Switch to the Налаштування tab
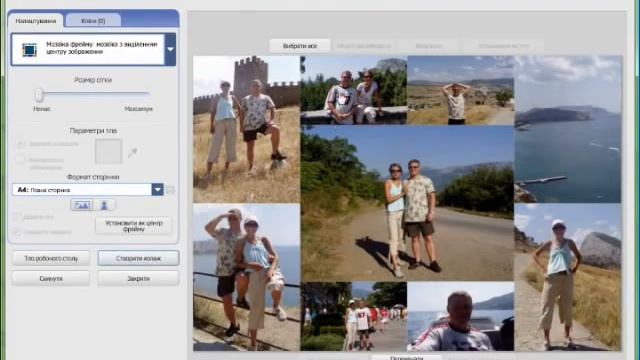The width and height of the screenshot is (640, 360). click(36, 21)
